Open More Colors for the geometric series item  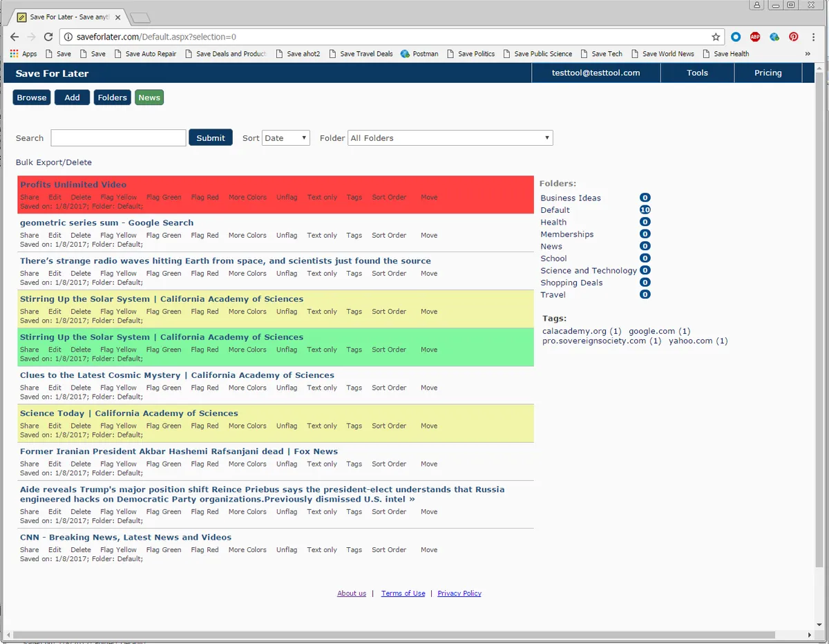click(x=247, y=235)
